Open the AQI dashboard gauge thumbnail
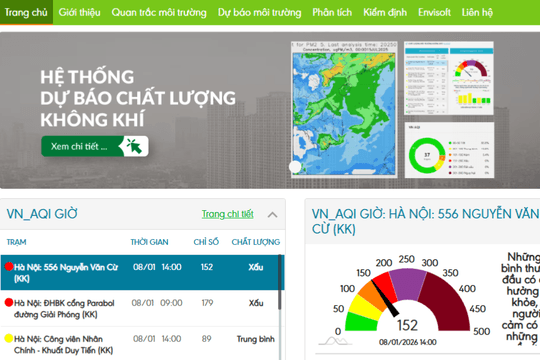Viewport: 540px width, 360px height. [x=449, y=78]
